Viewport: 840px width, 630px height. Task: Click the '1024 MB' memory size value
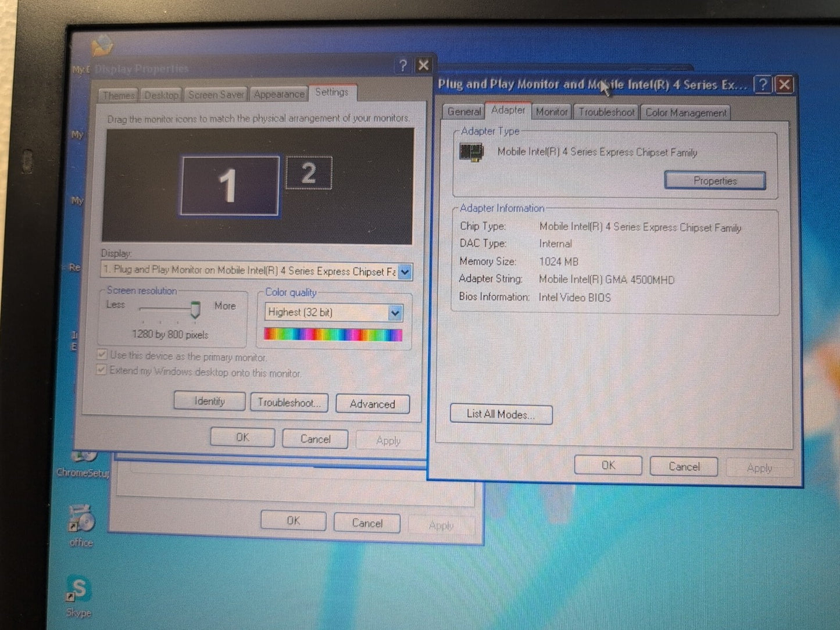pos(559,262)
